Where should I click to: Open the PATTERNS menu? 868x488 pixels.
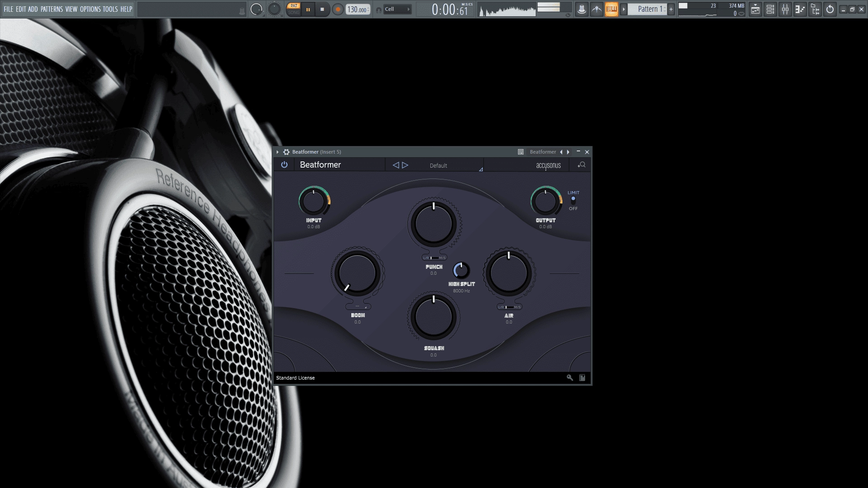point(52,9)
